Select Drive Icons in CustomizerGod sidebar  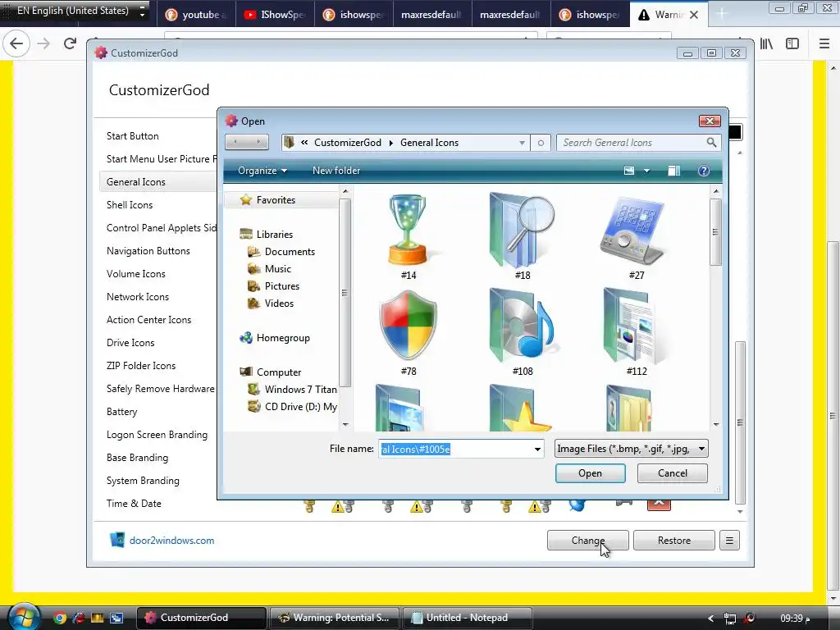[x=130, y=343]
